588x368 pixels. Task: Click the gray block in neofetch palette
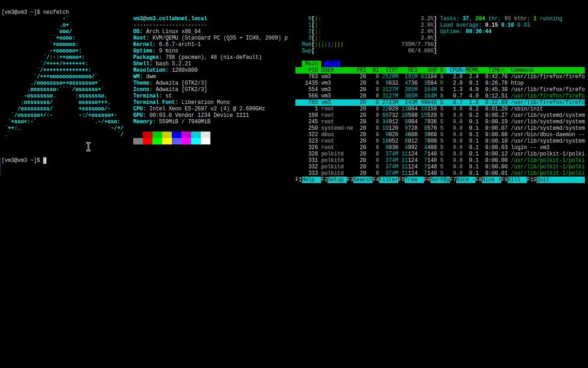[138, 141]
